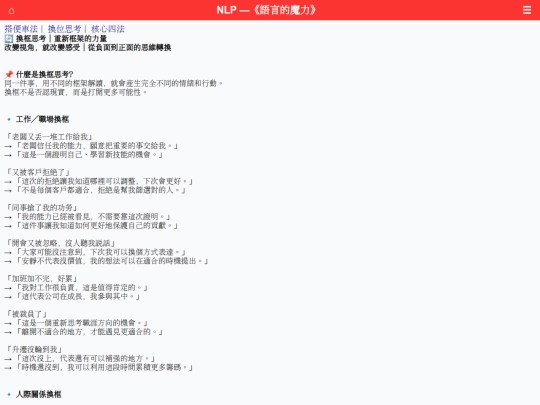The image size is (540, 405).
Task: Select the heading 人際關係換框
Action: [x=39, y=394]
